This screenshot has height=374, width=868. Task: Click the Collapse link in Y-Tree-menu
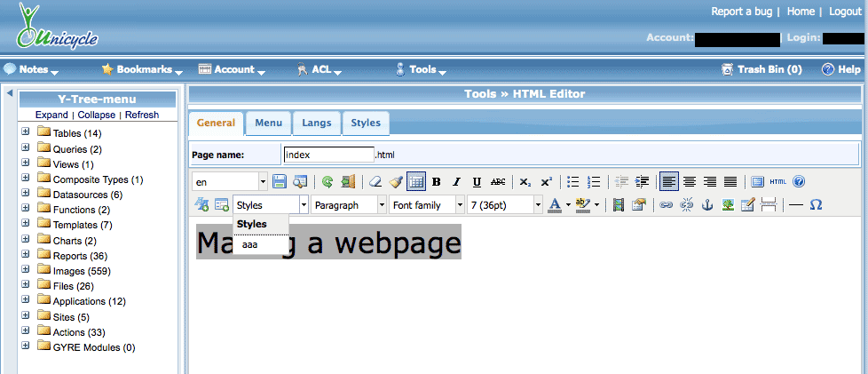pos(98,115)
